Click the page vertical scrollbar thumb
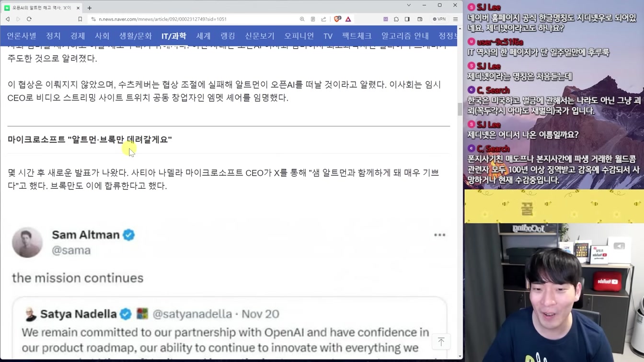This screenshot has height=362, width=644. (x=460, y=109)
